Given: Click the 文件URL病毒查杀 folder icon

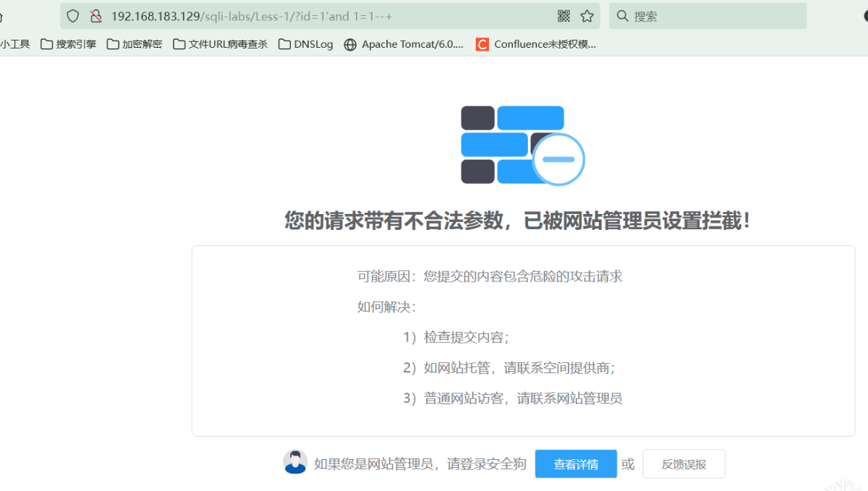Looking at the screenshot, I should [x=179, y=44].
